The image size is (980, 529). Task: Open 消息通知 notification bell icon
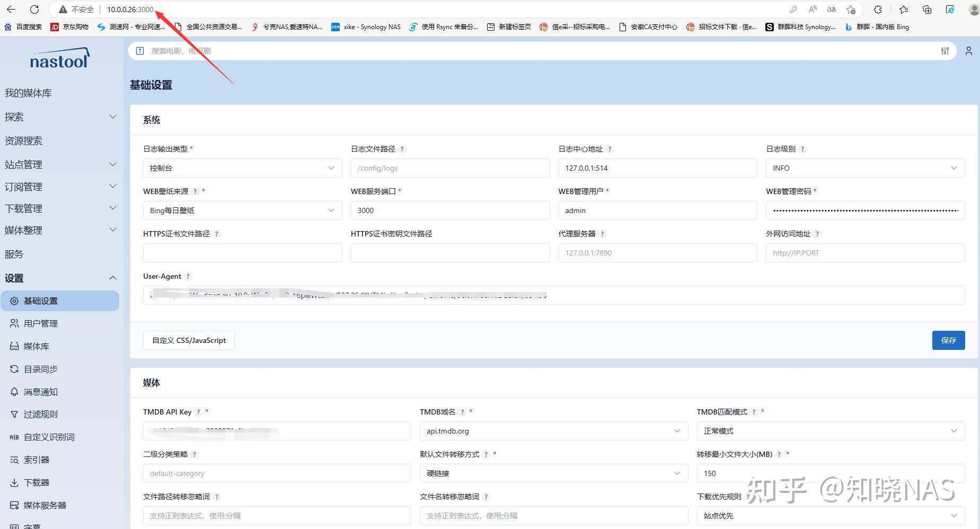coord(14,392)
